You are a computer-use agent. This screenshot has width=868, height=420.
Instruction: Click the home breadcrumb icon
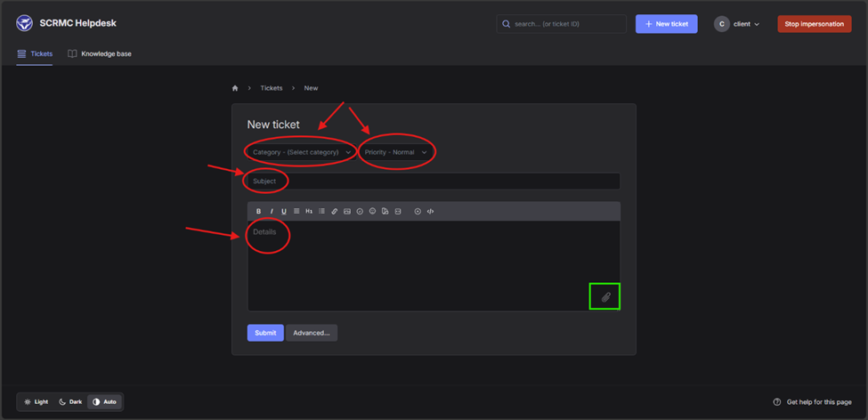(x=235, y=88)
